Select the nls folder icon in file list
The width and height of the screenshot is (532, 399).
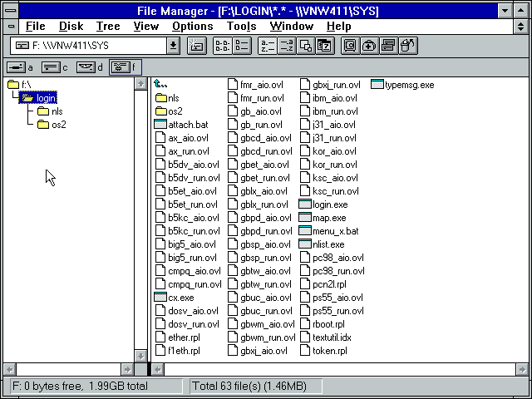pyautogui.click(x=161, y=98)
